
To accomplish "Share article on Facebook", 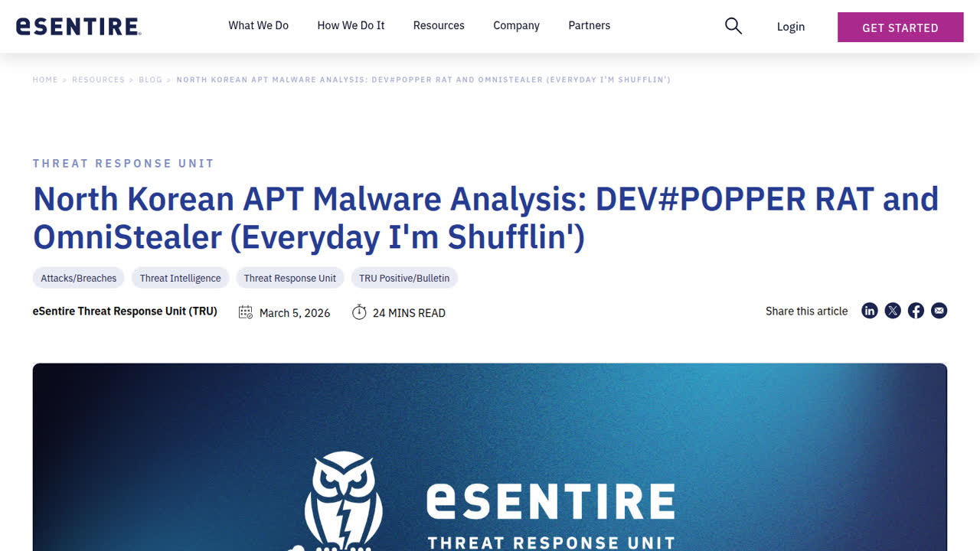I will tap(916, 311).
